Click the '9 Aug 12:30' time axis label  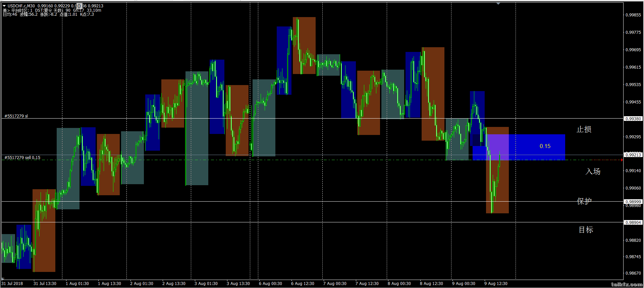pyautogui.click(x=496, y=284)
